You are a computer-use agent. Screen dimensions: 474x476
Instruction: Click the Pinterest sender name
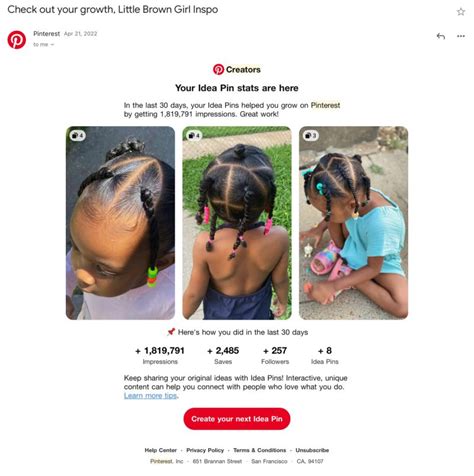coord(46,34)
